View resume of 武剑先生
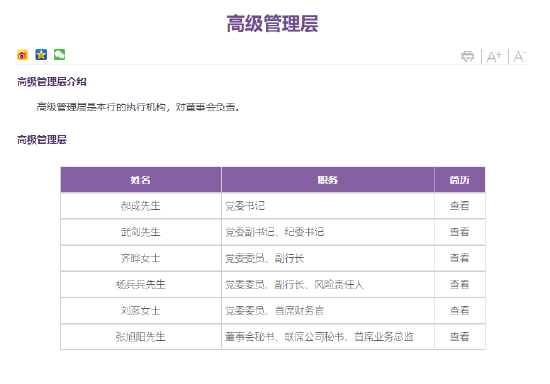The height and width of the screenshot is (384, 550). tap(460, 232)
